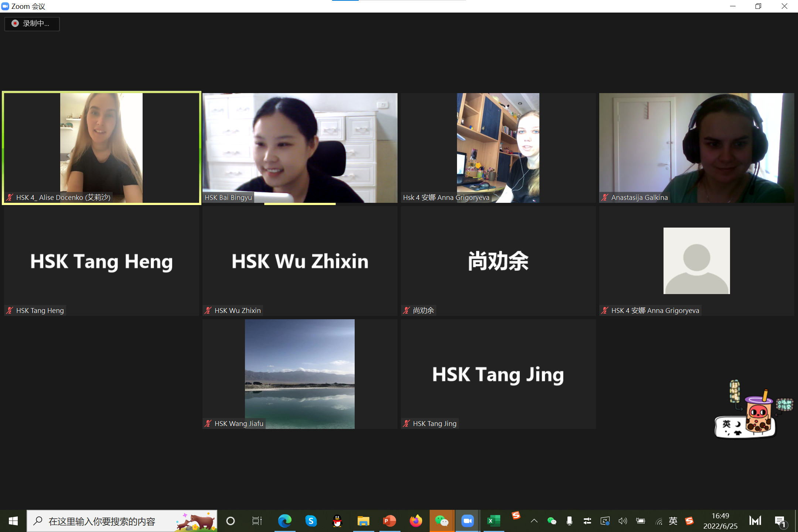The width and height of the screenshot is (798, 532).
Task: Select the HSK Wang Jiafu lake picture tile
Action: 300,374
